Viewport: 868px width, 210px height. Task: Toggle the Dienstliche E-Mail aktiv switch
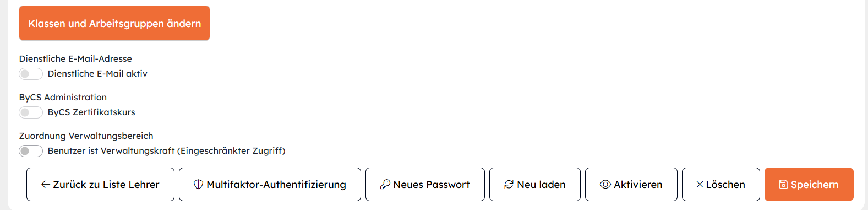pos(31,74)
